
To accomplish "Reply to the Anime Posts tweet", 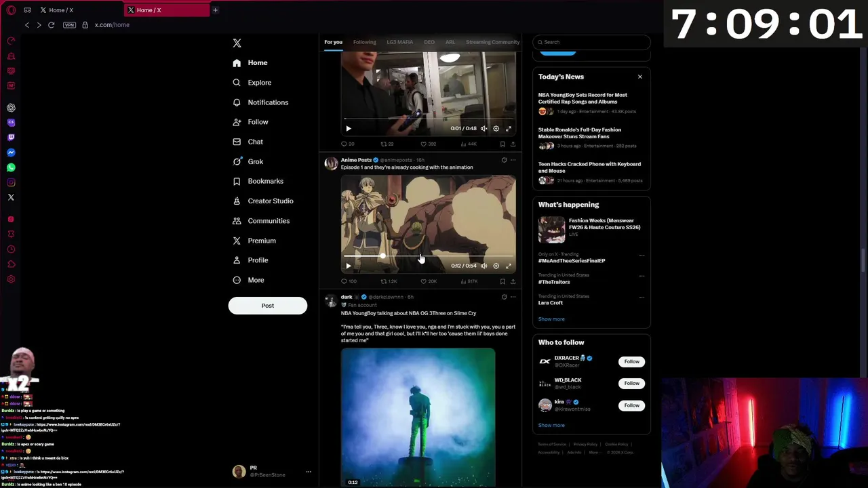I will coord(349,281).
